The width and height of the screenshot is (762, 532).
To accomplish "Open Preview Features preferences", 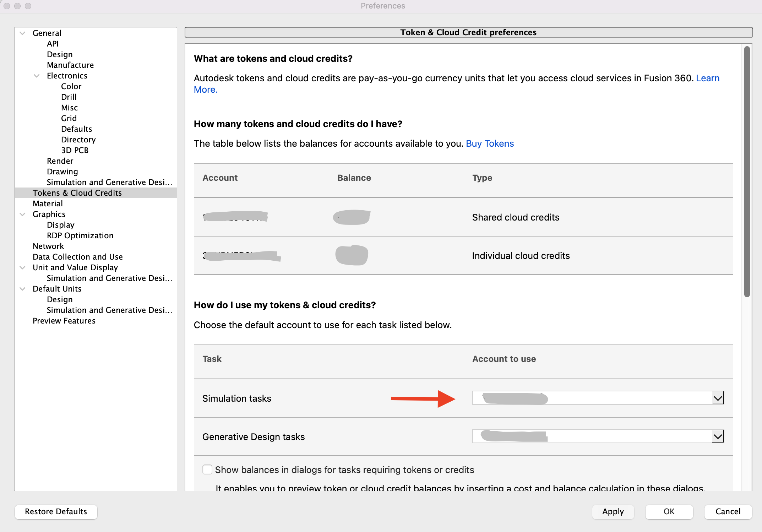I will coord(64,321).
